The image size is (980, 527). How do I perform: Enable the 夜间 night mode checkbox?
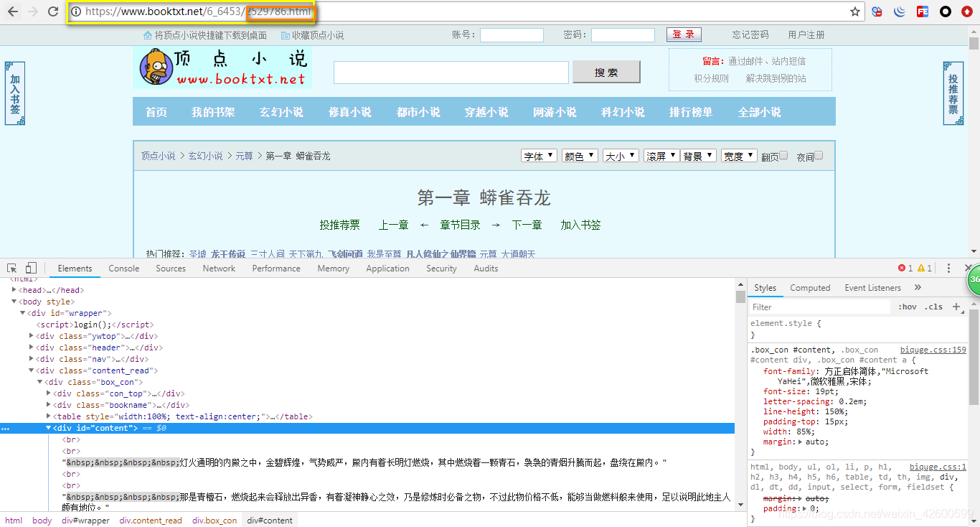click(x=819, y=155)
